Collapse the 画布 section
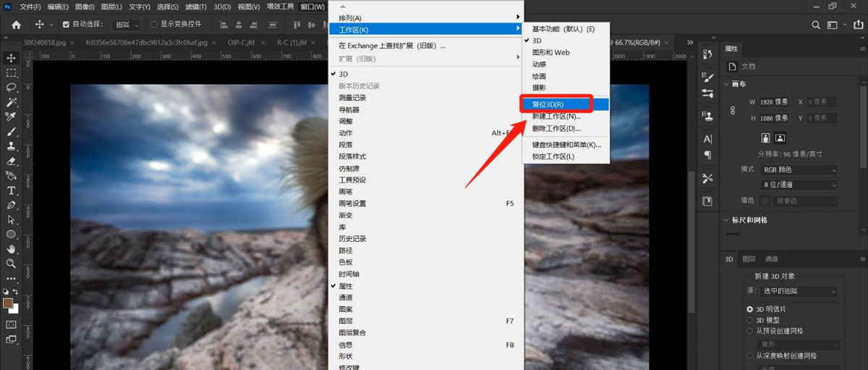868x370 pixels. coord(727,84)
